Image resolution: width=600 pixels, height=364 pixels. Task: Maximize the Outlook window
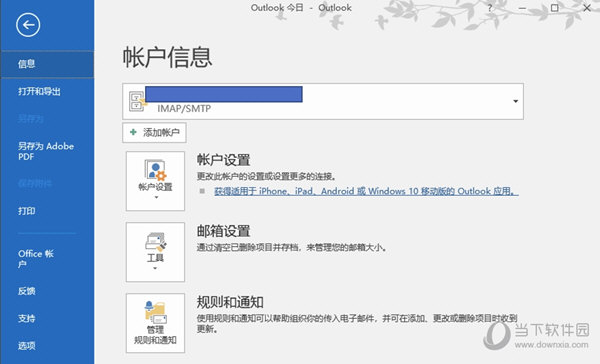[x=554, y=8]
